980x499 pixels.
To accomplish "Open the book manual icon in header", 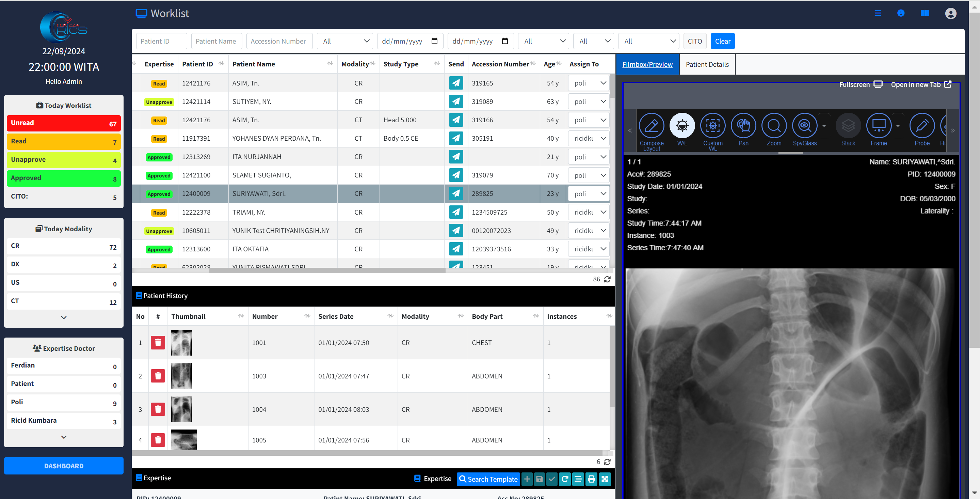I will pyautogui.click(x=925, y=13).
